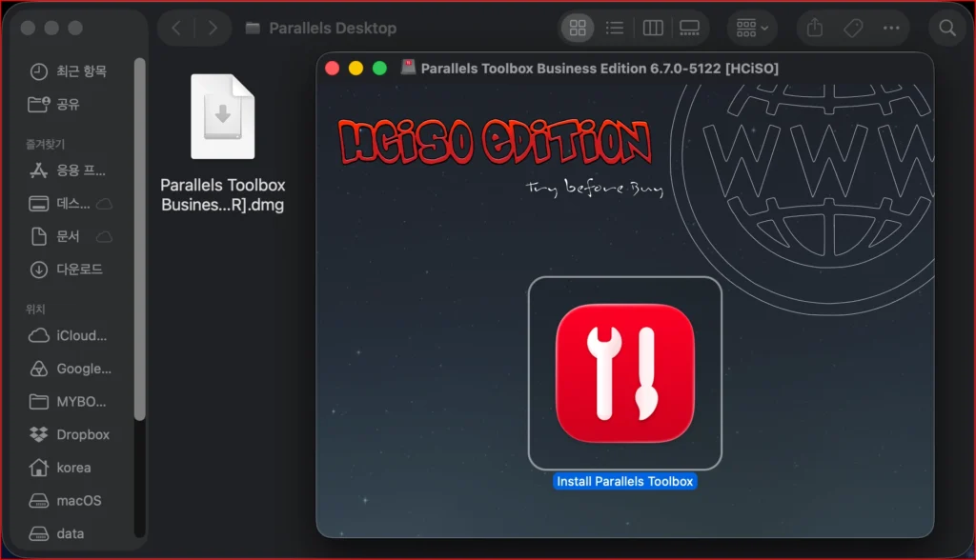Click the Finder search magnifier icon
Image resolution: width=976 pixels, height=560 pixels.
[x=947, y=28]
